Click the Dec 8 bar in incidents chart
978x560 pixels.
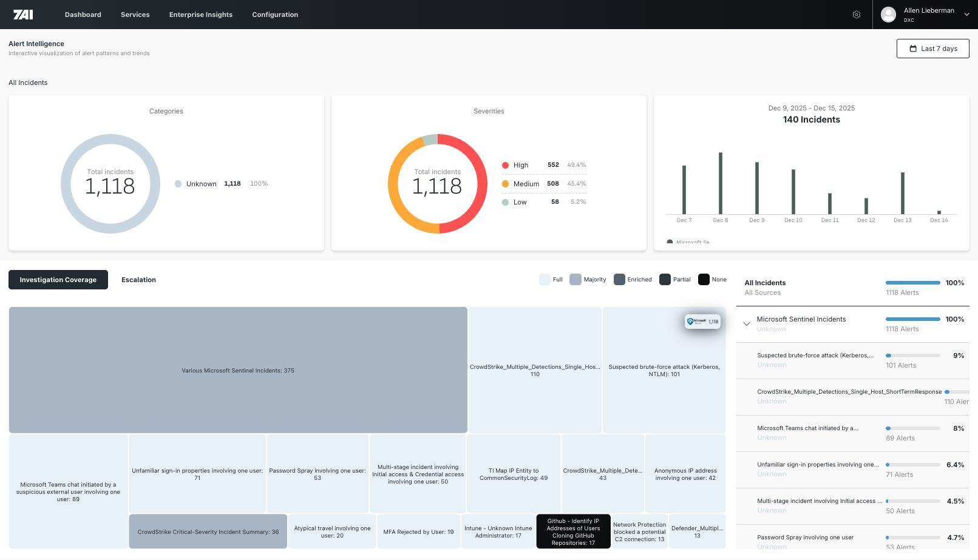pyautogui.click(x=721, y=183)
